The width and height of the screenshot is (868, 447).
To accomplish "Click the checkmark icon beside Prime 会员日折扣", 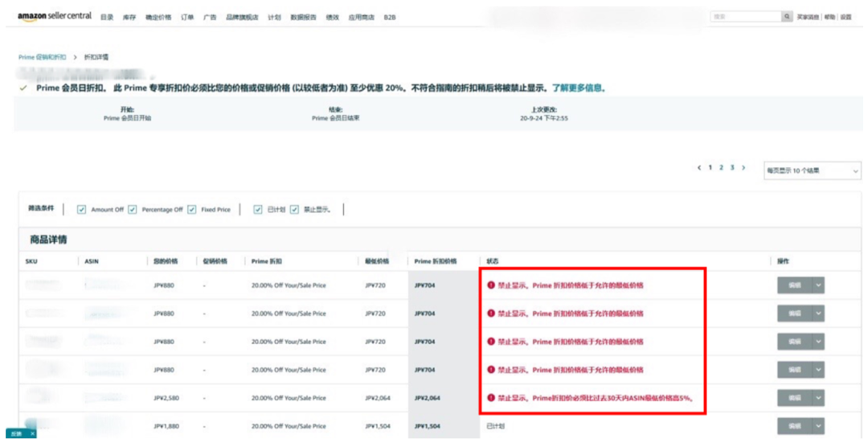I will coord(23,88).
